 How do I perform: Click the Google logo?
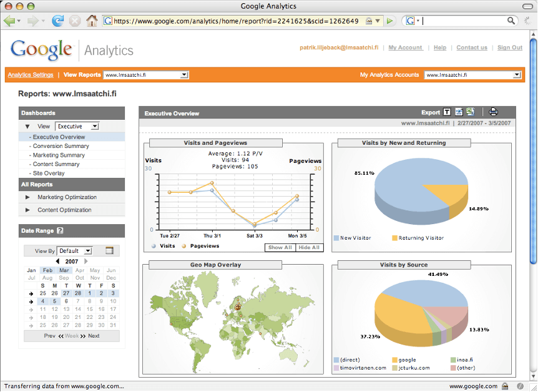(x=41, y=50)
